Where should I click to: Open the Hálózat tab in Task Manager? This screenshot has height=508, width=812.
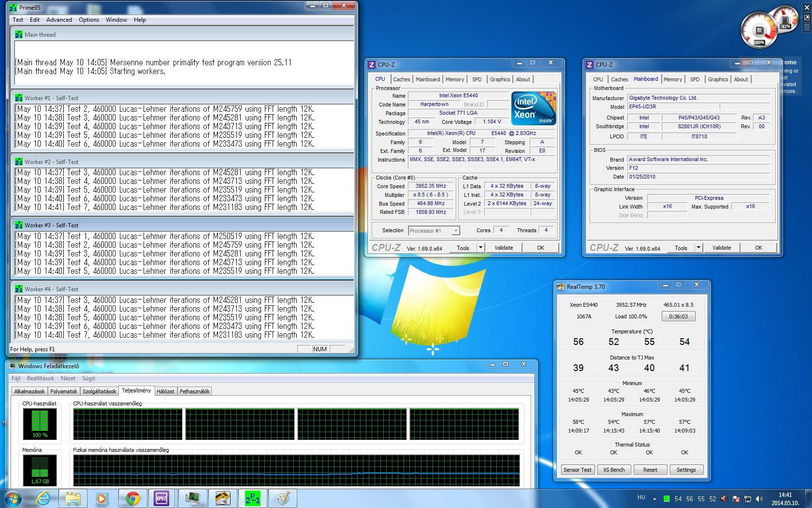click(x=165, y=391)
